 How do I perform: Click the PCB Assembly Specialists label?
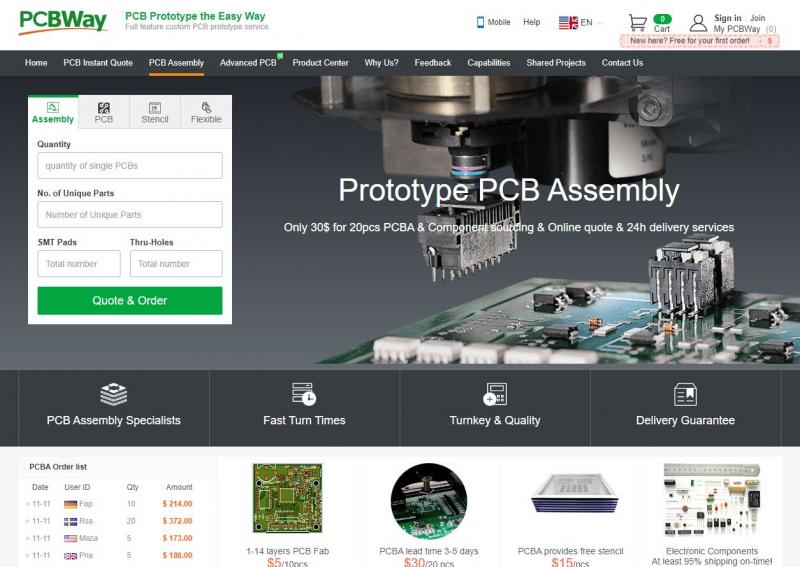point(114,421)
